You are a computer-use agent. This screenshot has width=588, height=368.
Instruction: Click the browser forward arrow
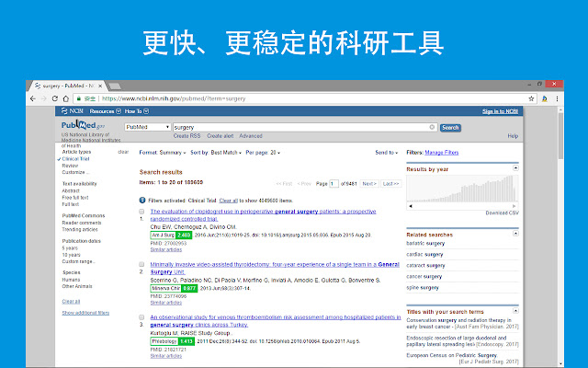coord(44,98)
